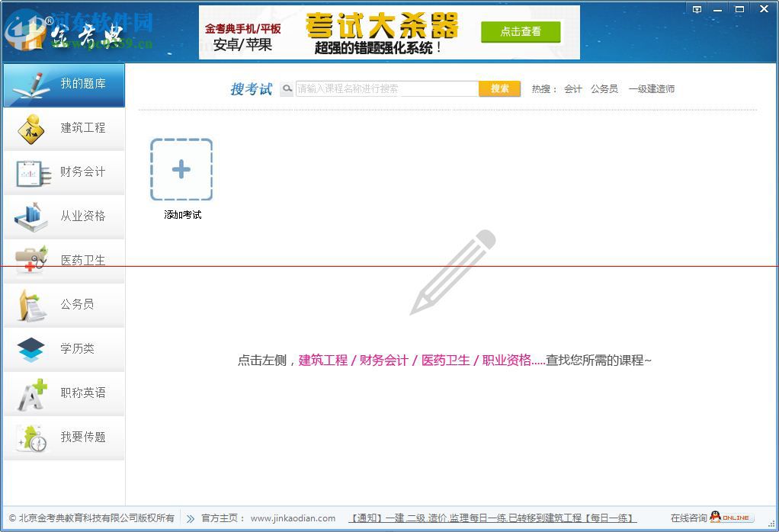Open the 我要传题 upload feature
Viewport: 779px width, 532px height.
(x=63, y=438)
